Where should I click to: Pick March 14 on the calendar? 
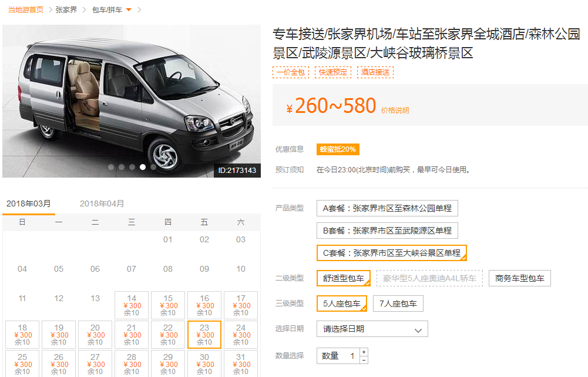(131, 305)
